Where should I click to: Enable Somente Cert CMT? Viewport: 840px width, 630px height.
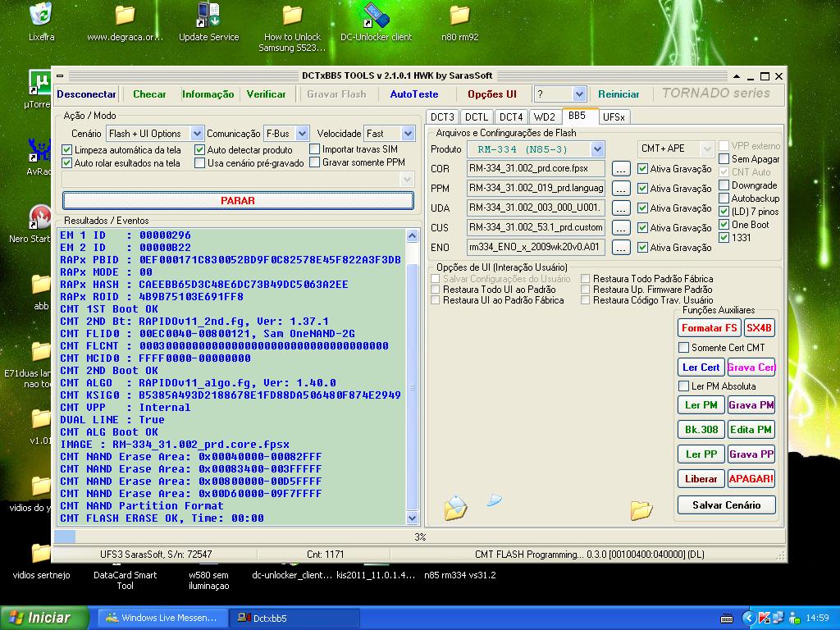tap(683, 347)
